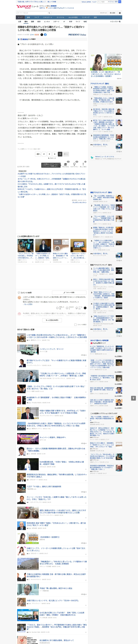Open thumbnail for 「すごくブラック」 recommended article

tap(26, 245)
